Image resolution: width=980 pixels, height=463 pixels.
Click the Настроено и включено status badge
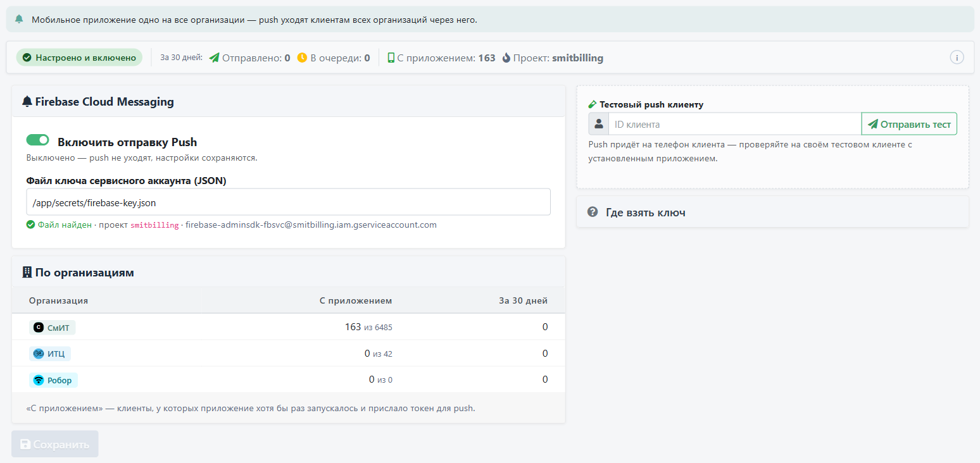pos(79,58)
